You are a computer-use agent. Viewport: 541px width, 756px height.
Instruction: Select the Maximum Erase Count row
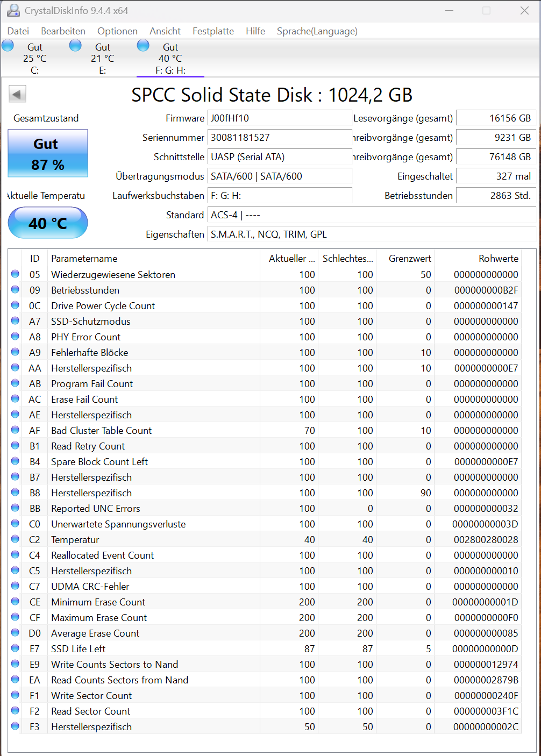265,617
